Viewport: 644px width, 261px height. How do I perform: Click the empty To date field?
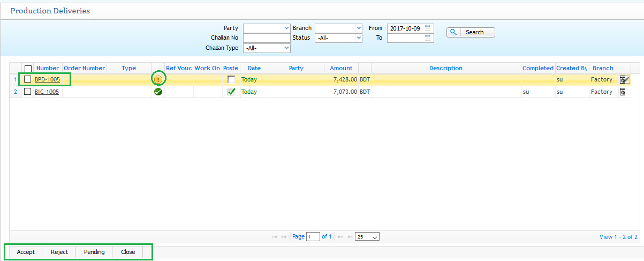[x=411, y=38]
